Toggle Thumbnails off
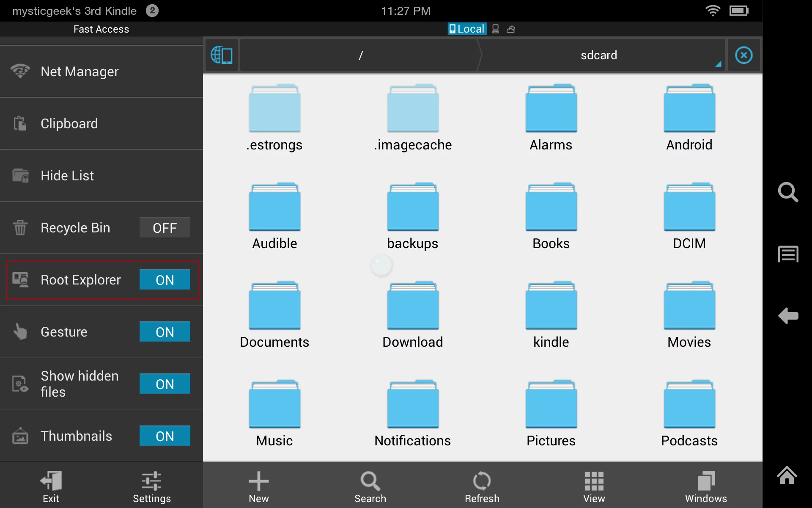This screenshot has width=812, height=508. tap(165, 436)
